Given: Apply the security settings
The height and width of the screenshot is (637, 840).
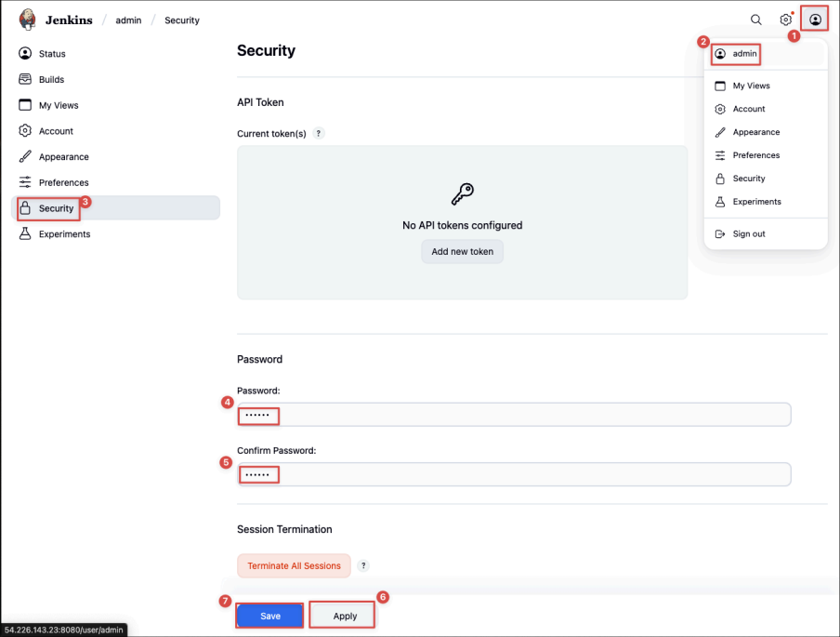Looking at the screenshot, I should coord(345,617).
